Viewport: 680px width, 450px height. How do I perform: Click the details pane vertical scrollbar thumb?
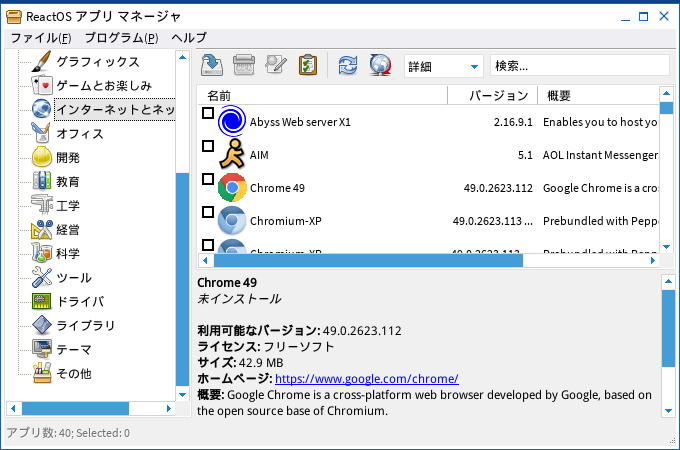point(668,328)
